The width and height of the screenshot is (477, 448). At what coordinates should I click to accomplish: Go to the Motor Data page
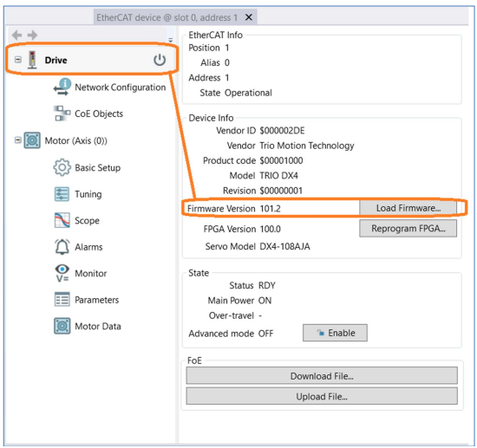pos(98,327)
